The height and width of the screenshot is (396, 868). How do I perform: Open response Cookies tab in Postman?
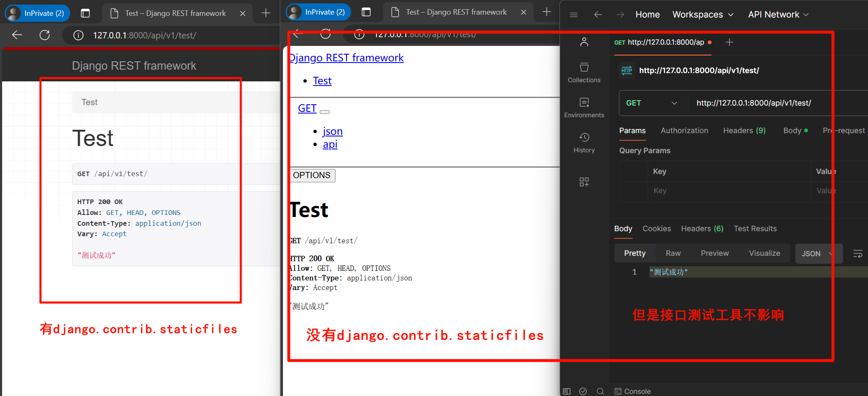[x=657, y=229]
